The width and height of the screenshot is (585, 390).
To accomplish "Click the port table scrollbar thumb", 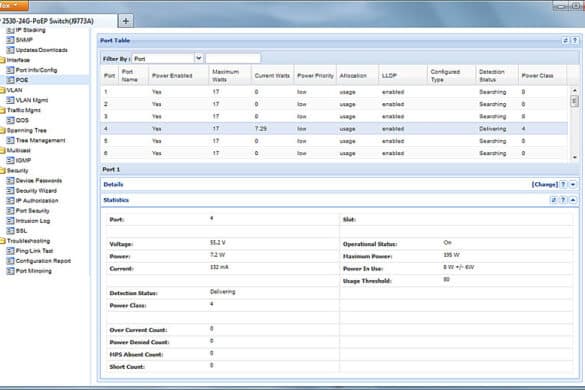I will click(574, 101).
